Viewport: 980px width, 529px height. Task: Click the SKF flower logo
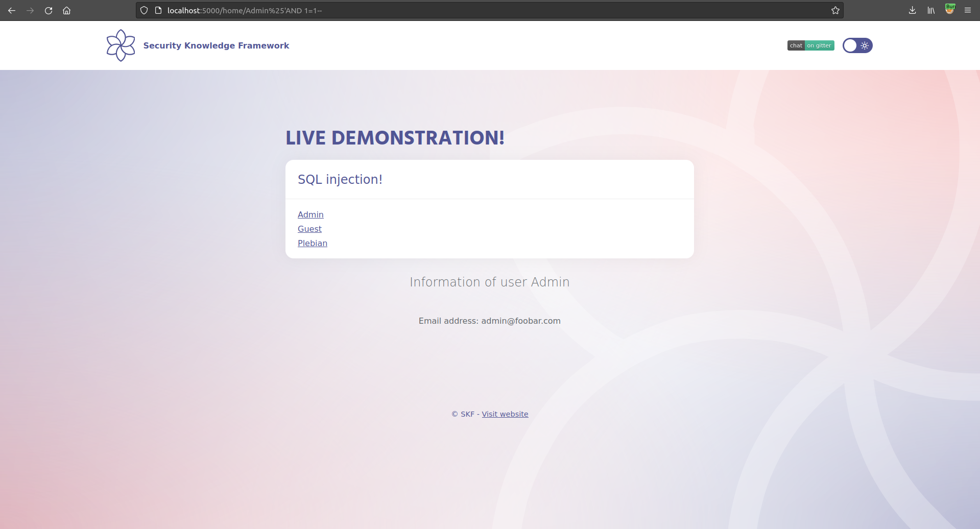[121, 45]
